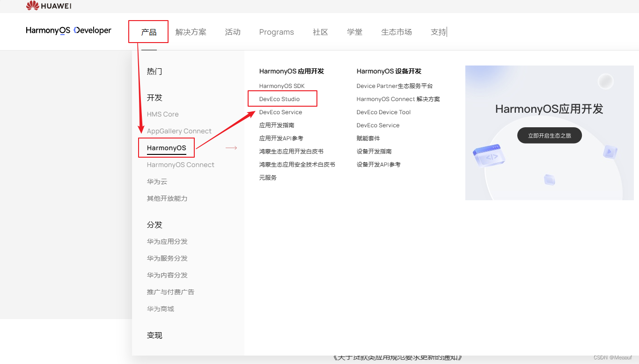The width and height of the screenshot is (639, 364).
Task: Click the 元服务 link
Action: (267, 177)
